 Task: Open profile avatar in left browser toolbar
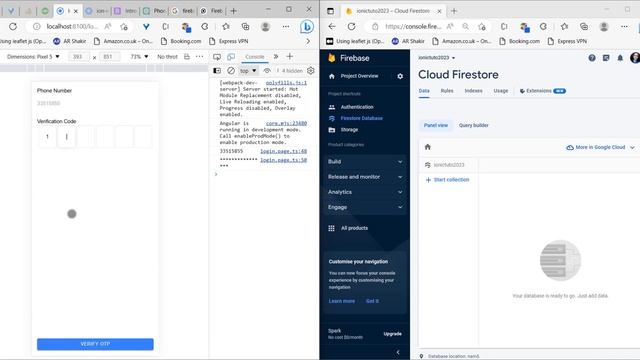pyautogui.click(x=265, y=27)
